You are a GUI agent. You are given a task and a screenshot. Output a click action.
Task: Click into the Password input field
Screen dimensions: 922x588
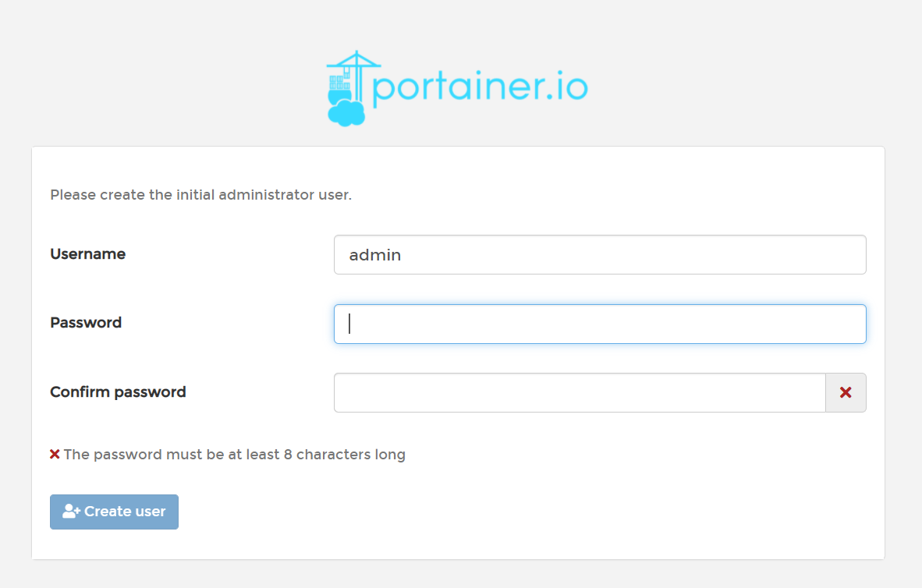600,324
